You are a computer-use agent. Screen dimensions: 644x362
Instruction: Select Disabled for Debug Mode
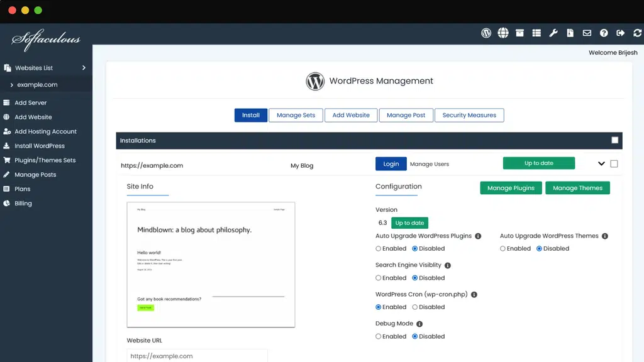[415, 337]
